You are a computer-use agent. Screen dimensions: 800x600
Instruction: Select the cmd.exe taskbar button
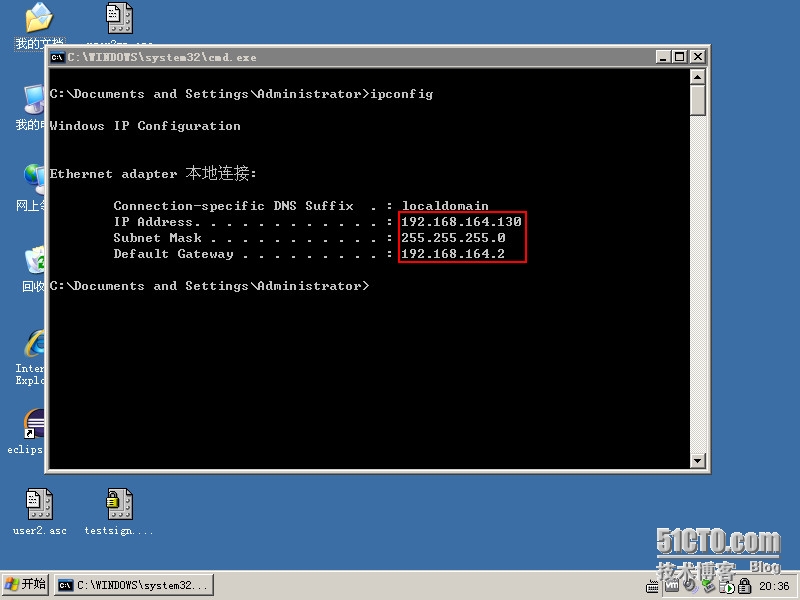[x=134, y=585]
